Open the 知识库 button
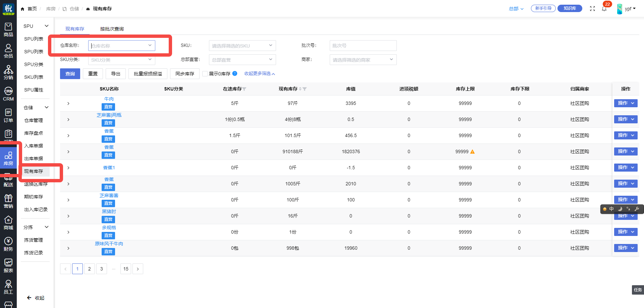The height and width of the screenshot is (308, 644). tap(570, 8)
